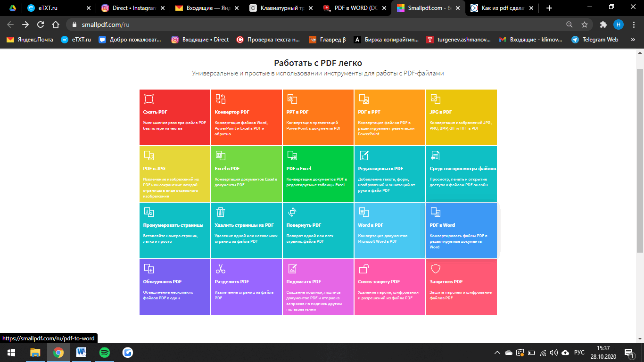Expand the hidden bookmarks chevron
This screenshot has height=362, width=644.
633,40
